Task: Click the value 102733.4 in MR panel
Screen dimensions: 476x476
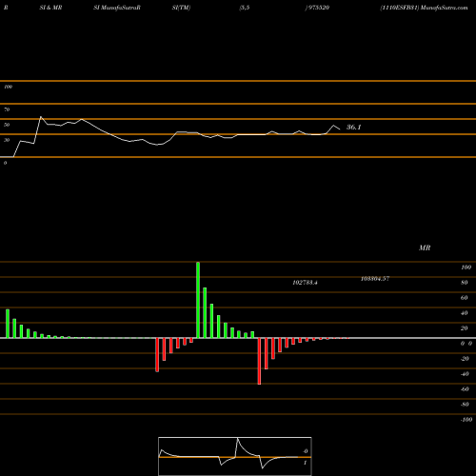Action: click(x=305, y=283)
